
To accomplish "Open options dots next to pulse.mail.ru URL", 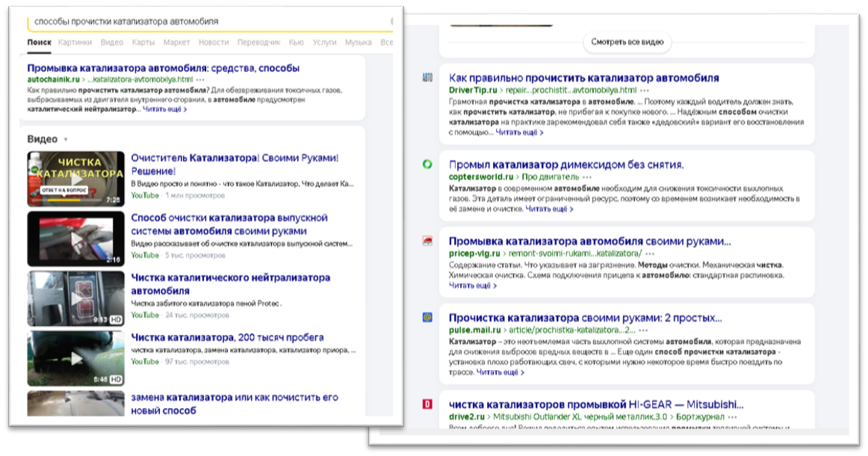I will click(x=643, y=330).
